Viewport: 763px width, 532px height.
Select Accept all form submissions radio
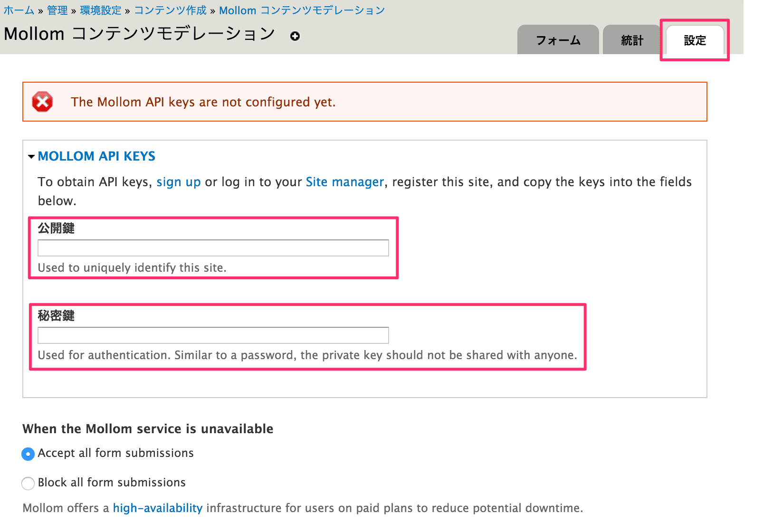point(28,454)
